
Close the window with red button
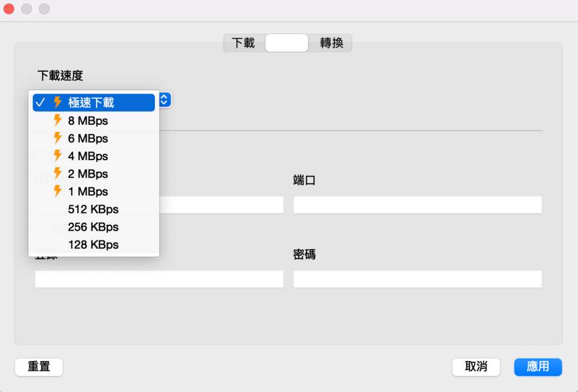(x=9, y=9)
